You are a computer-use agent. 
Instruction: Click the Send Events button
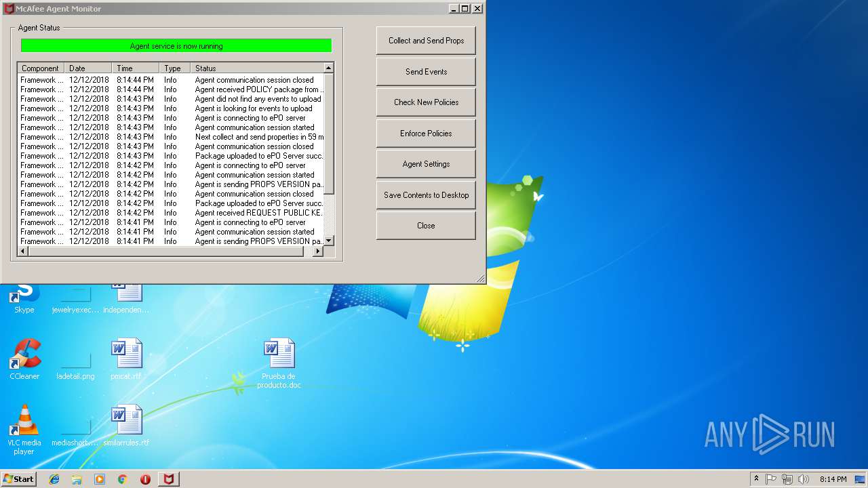[426, 72]
